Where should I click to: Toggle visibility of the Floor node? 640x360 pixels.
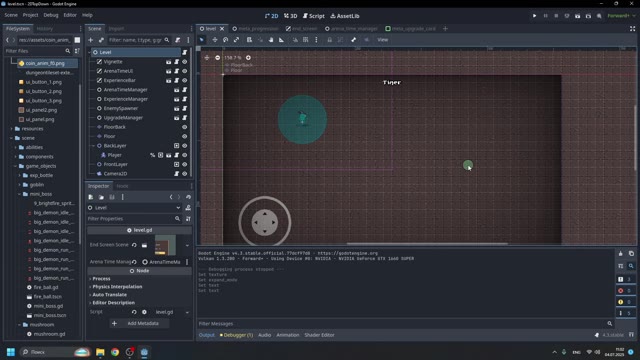click(x=184, y=136)
